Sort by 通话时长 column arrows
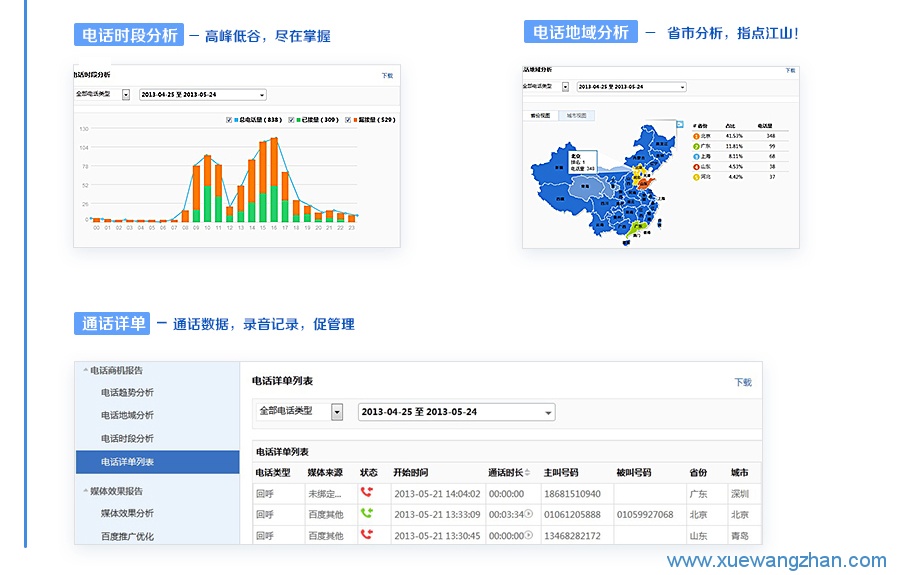This screenshot has width=897, height=575. pyautogui.click(x=527, y=472)
